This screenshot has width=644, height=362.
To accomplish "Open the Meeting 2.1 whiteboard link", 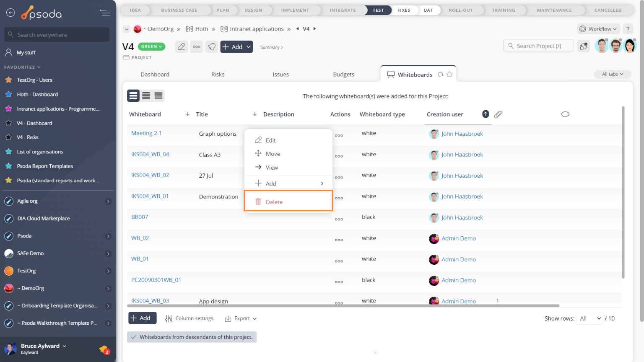I will click(x=146, y=133).
